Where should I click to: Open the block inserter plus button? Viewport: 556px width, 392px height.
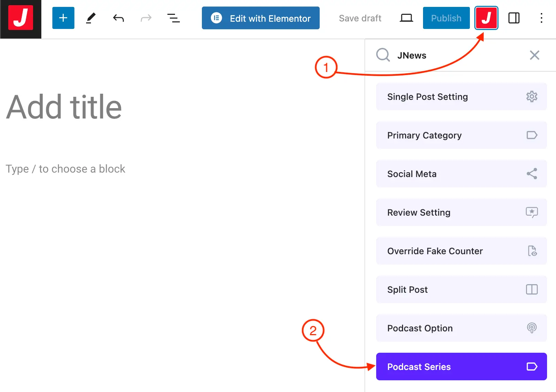[x=63, y=18]
